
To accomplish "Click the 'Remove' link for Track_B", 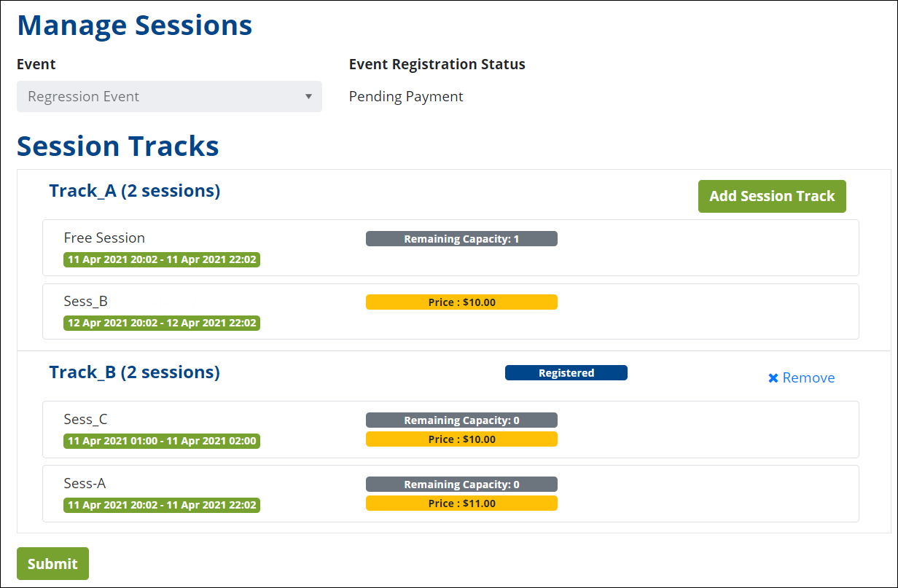I will 808,377.
